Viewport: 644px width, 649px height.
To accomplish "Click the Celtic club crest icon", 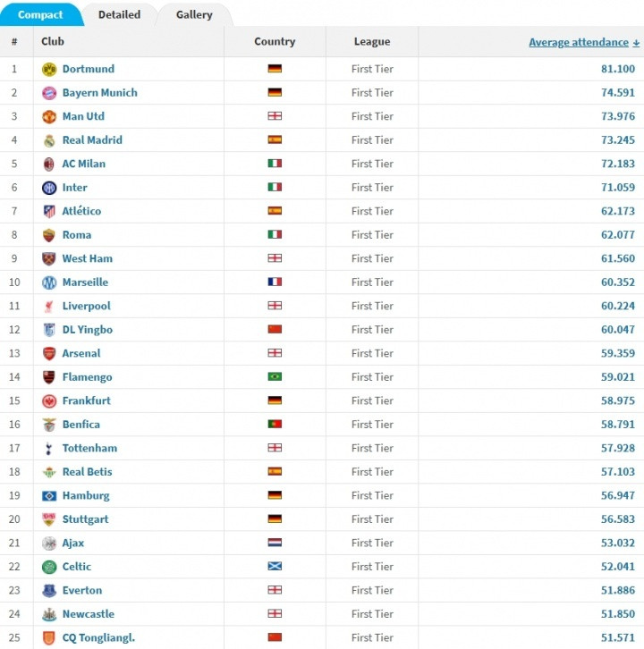I will pyautogui.click(x=49, y=567).
